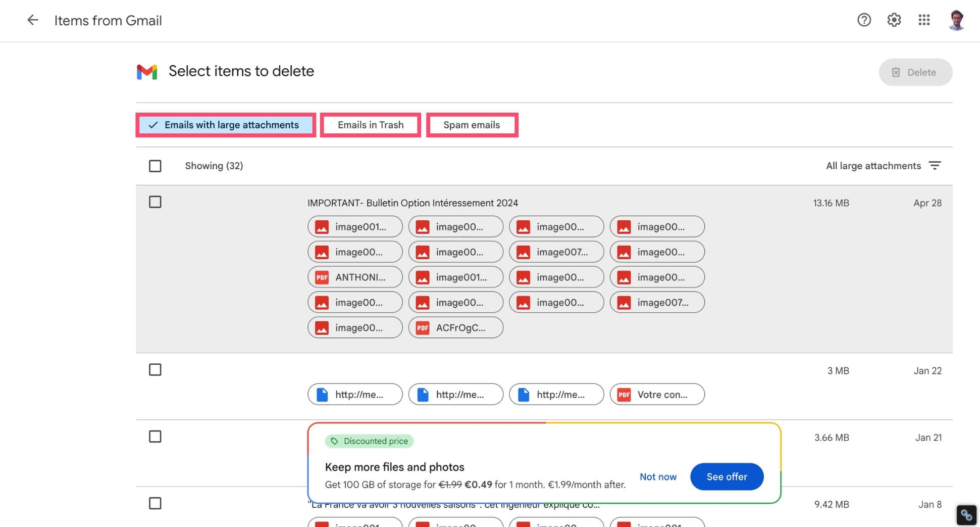Check the Jan 21 email checkbox

[x=155, y=437]
